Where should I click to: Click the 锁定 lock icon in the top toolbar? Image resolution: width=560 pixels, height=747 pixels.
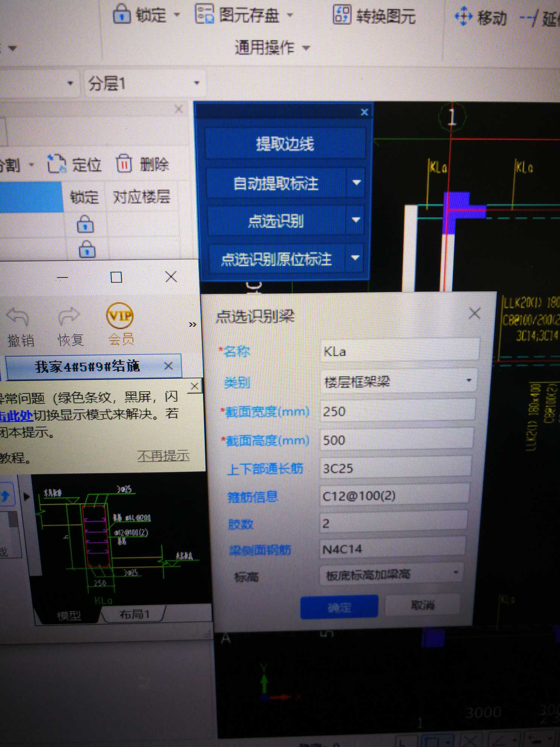click(122, 14)
